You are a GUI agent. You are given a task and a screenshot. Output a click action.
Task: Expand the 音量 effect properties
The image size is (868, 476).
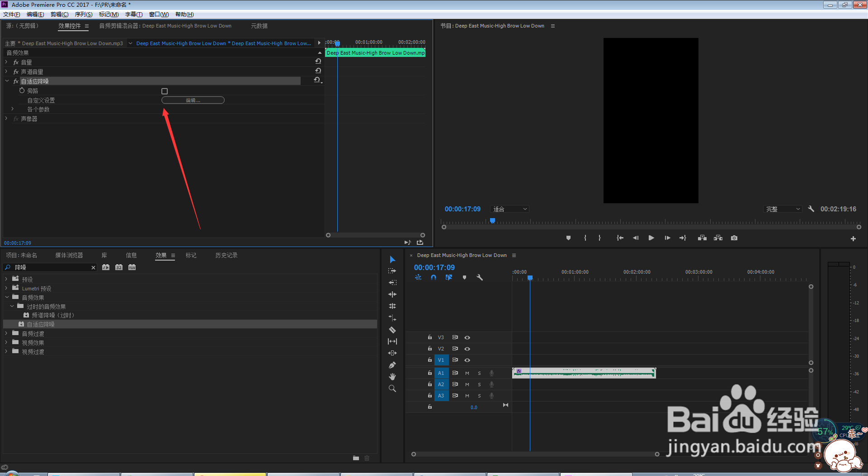click(x=6, y=62)
